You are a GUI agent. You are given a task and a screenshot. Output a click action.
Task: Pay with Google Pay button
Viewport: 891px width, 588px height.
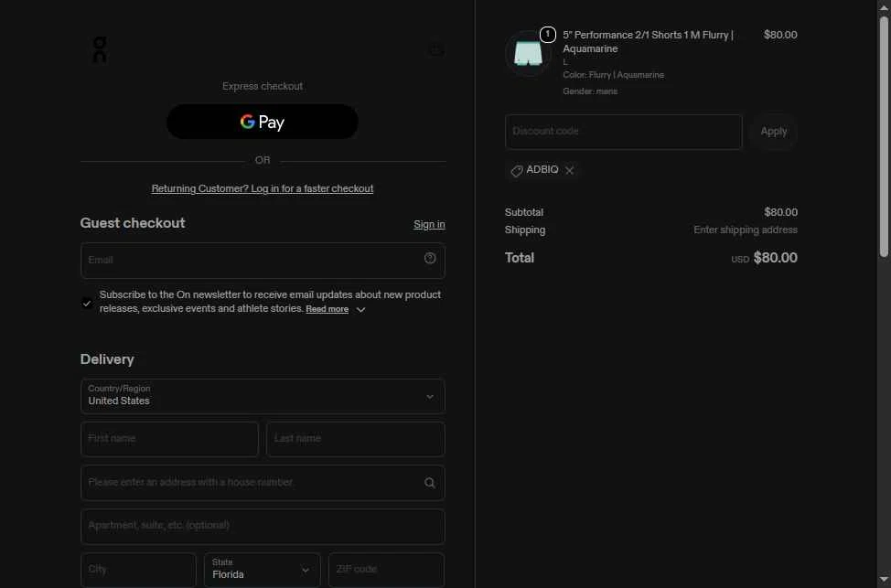[263, 122]
